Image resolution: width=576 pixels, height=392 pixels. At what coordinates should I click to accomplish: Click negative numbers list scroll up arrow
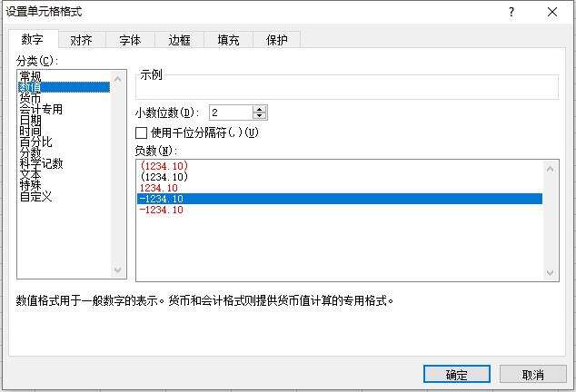click(550, 169)
